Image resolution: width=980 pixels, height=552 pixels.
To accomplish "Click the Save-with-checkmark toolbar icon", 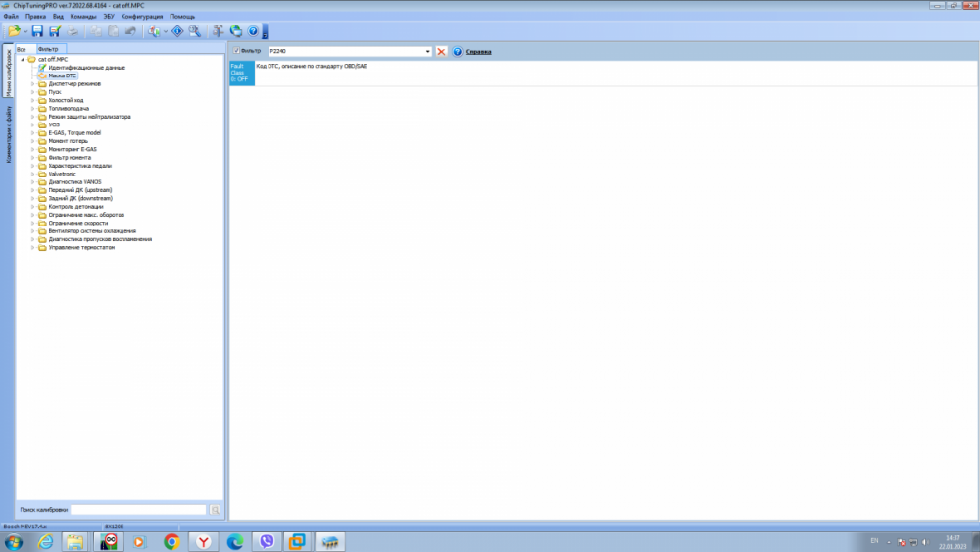I will [55, 31].
